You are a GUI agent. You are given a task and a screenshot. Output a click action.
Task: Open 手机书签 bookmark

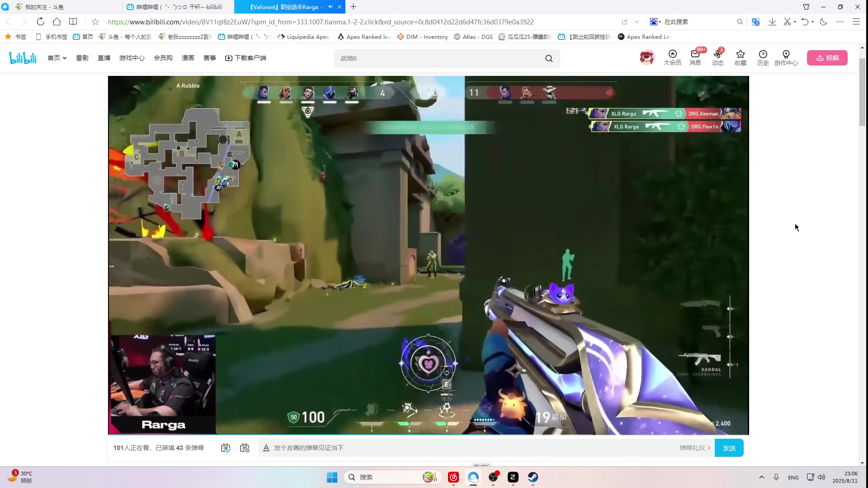(x=52, y=37)
